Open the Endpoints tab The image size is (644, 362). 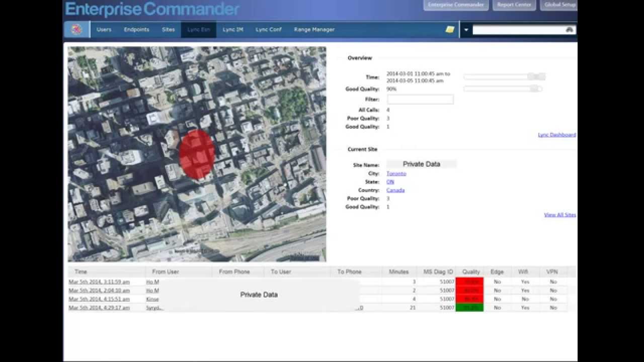click(136, 30)
